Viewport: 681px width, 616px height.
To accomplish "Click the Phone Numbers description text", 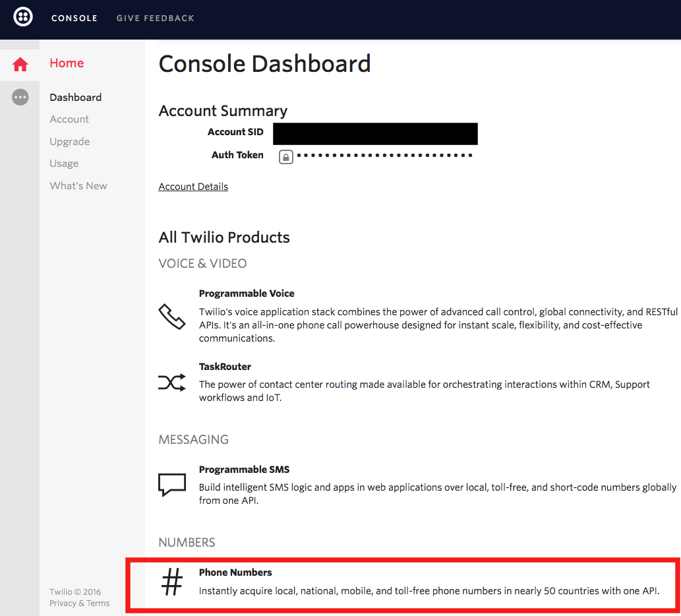I will coord(429,591).
